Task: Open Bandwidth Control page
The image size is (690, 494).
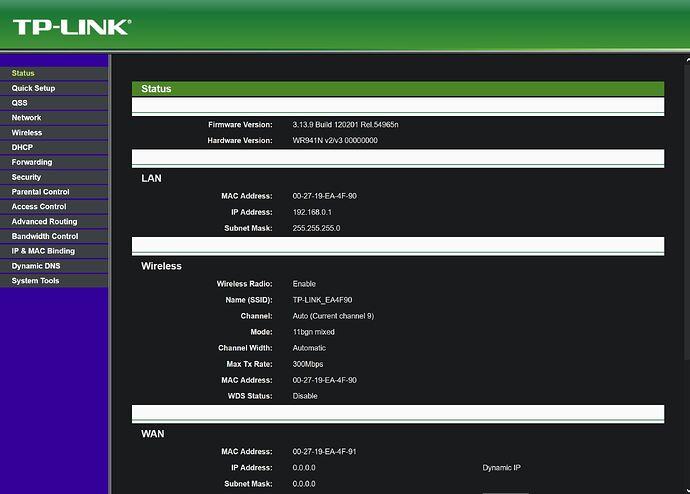Action: (x=54, y=236)
